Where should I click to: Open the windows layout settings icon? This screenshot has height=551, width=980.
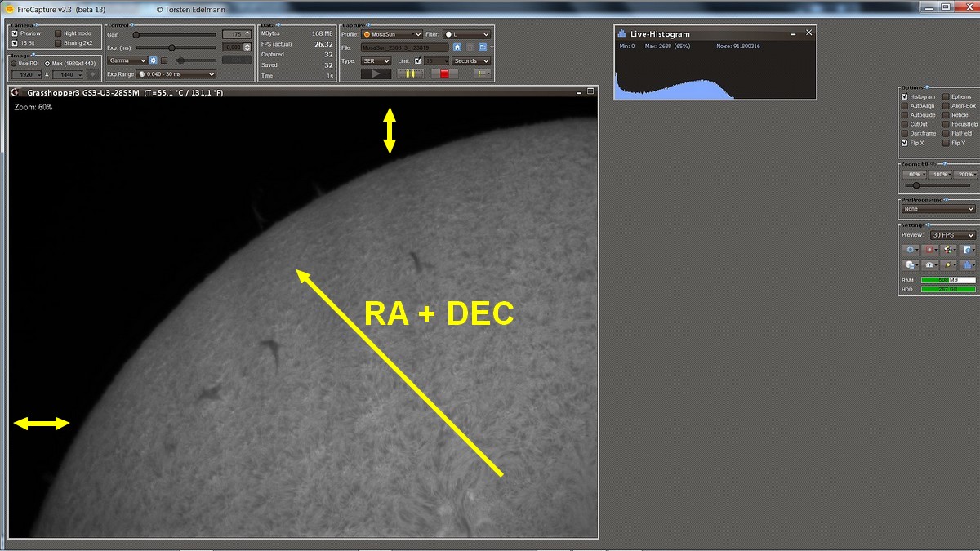911,264
